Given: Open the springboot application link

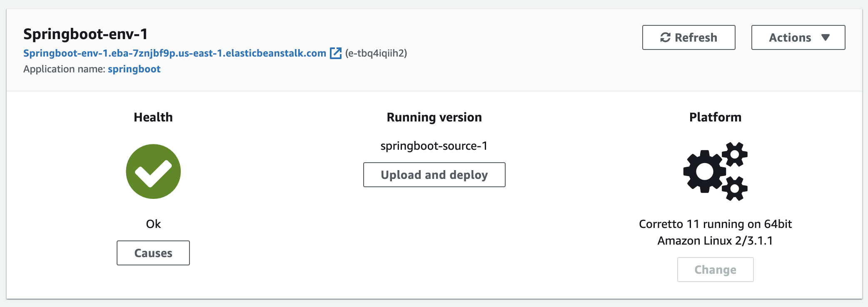Looking at the screenshot, I should tap(134, 69).
